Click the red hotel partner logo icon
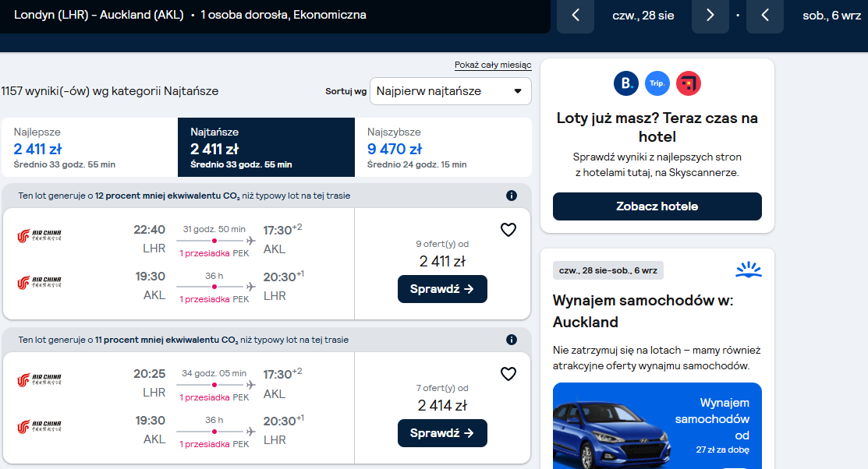This screenshot has width=868, height=469. click(688, 83)
